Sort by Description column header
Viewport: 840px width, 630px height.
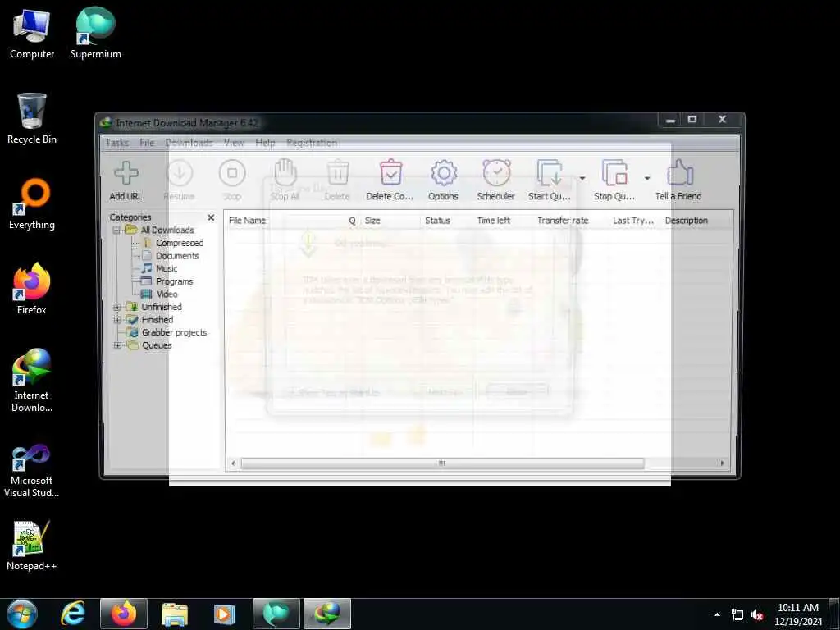point(687,221)
